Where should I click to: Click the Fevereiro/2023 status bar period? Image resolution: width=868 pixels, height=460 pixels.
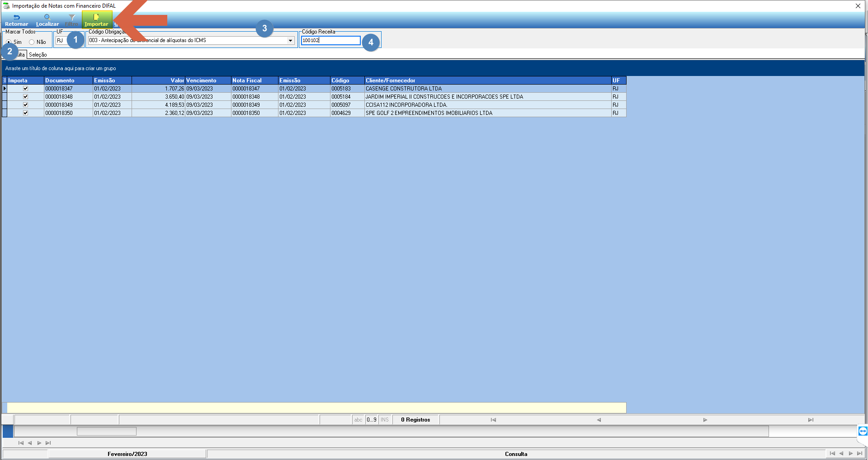click(x=127, y=454)
